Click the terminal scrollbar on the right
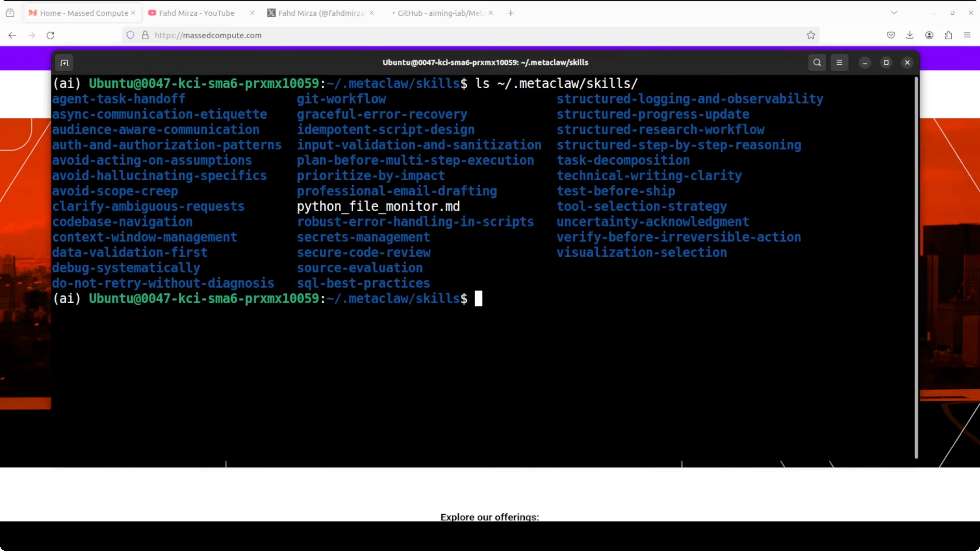The height and width of the screenshot is (551, 980). tap(916, 266)
